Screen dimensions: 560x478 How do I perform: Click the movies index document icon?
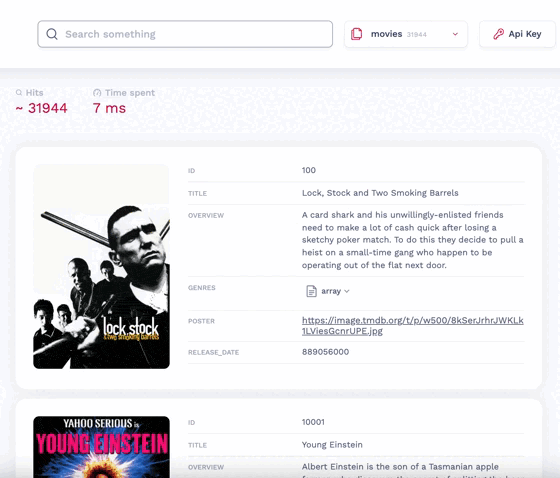[x=356, y=34]
